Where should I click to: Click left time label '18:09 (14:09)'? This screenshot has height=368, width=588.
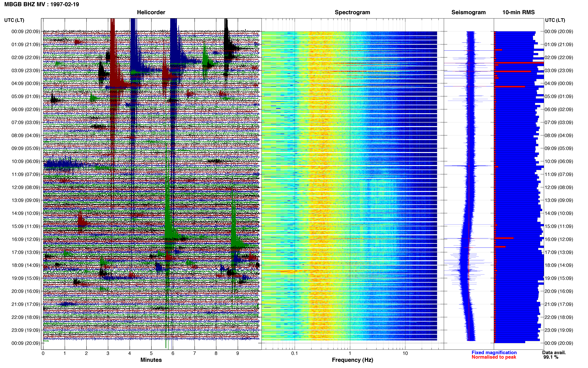click(26, 265)
